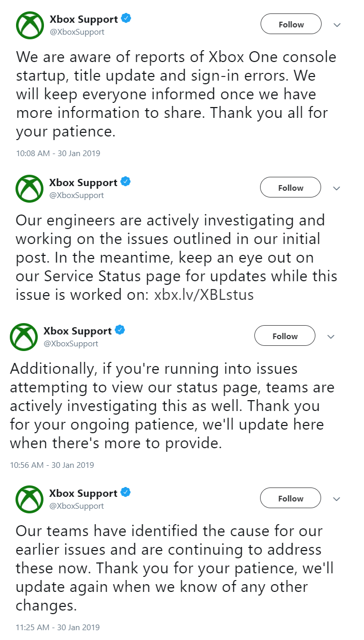364x640 pixels.
Task: Toggle Follow on the second tweet
Action: pos(290,187)
